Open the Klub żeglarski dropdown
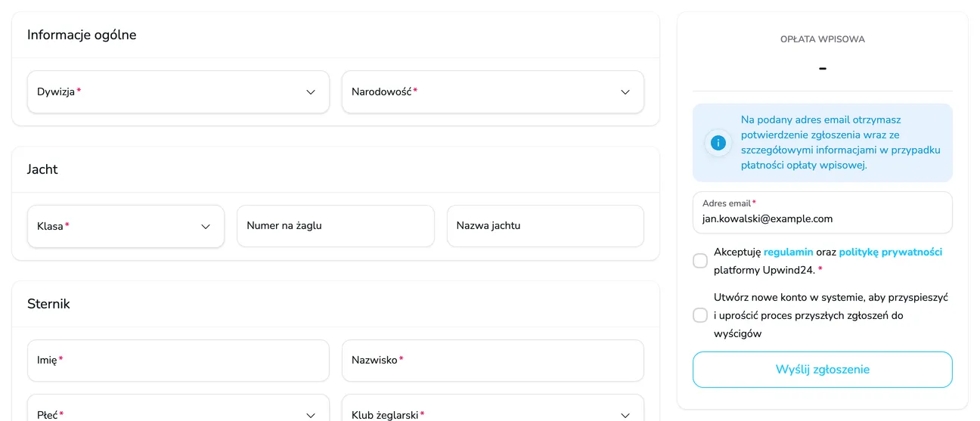 493,408
